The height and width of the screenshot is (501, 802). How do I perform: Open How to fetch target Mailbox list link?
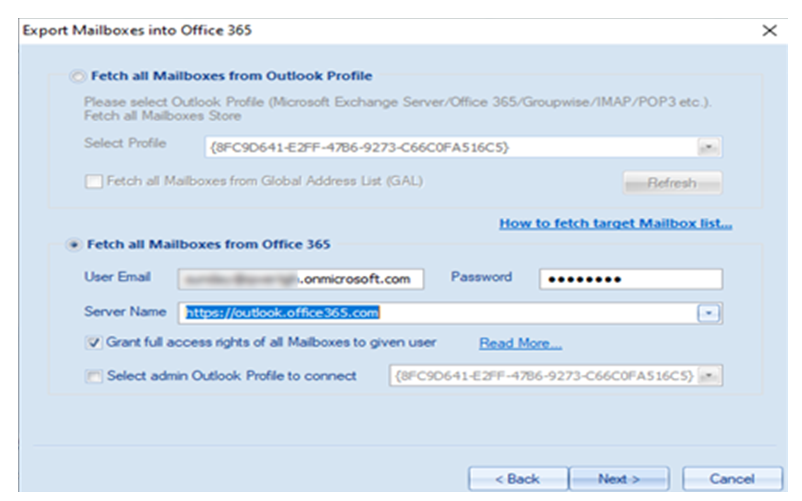pyautogui.click(x=615, y=223)
